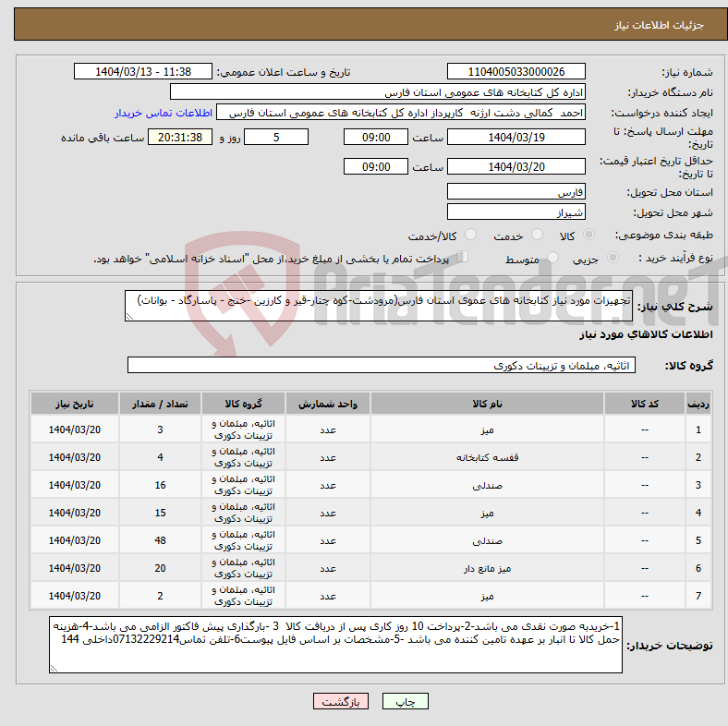Viewport: 728px width, 726px height.
Task: Select the خدمت radio button
Action: 537,235
